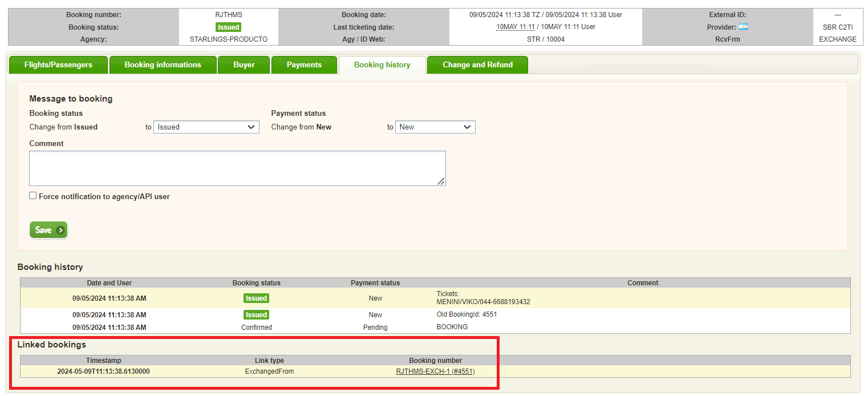
Task: Go to the Buyer tab
Action: 244,65
